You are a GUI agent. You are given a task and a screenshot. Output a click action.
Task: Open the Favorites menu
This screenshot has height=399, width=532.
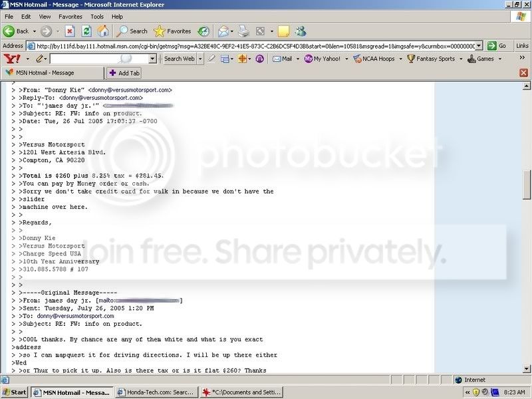click(x=70, y=16)
